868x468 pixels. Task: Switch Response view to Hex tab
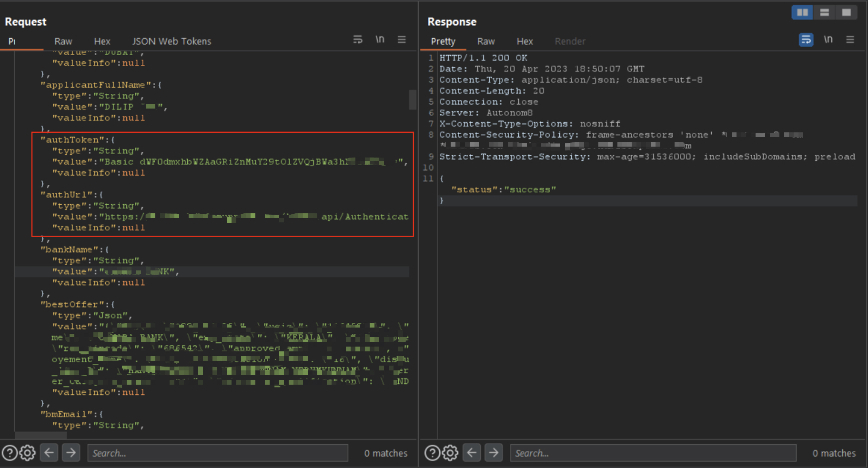coord(525,41)
